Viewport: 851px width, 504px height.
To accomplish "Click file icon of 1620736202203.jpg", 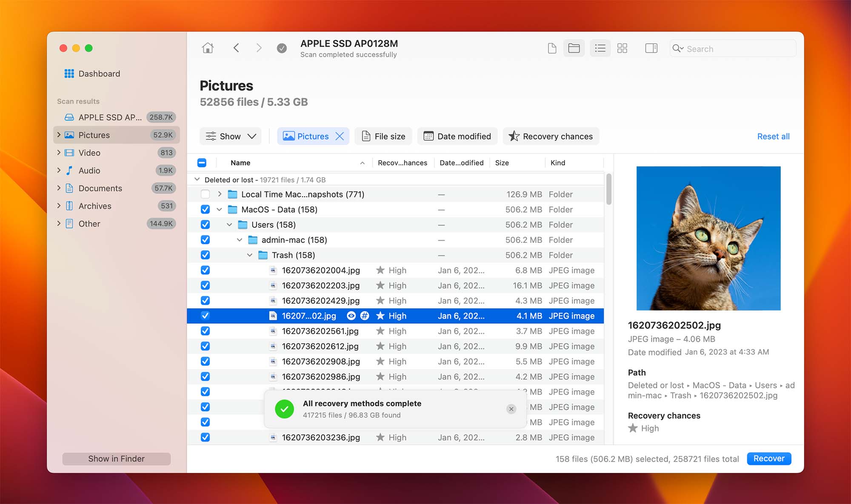I will click(x=273, y=285).
